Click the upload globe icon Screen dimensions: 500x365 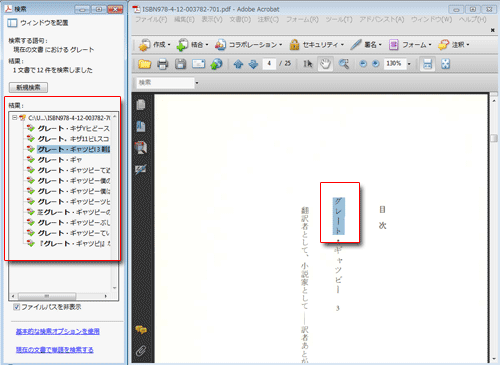(x=216, y=64)
